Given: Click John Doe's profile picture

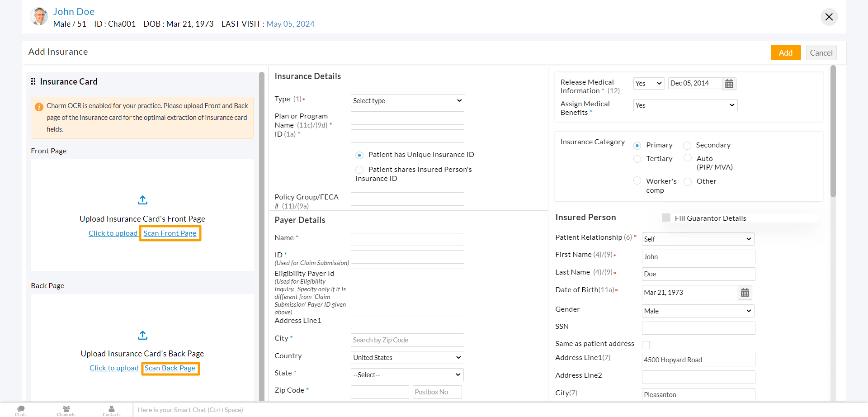Looking at the screenshot, I should tap(39, 16).
